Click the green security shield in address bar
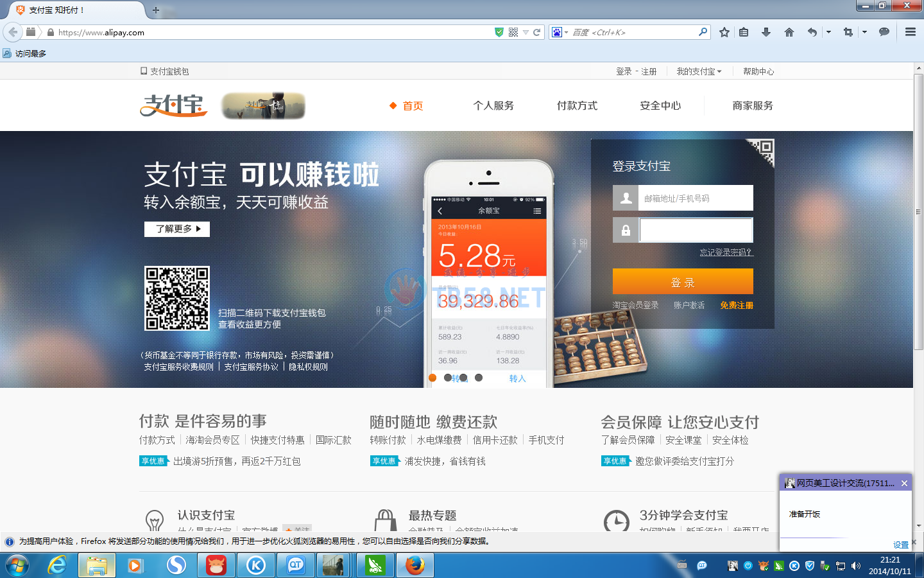924x578 pixels. pyautogui.click(x=499, y=32)
